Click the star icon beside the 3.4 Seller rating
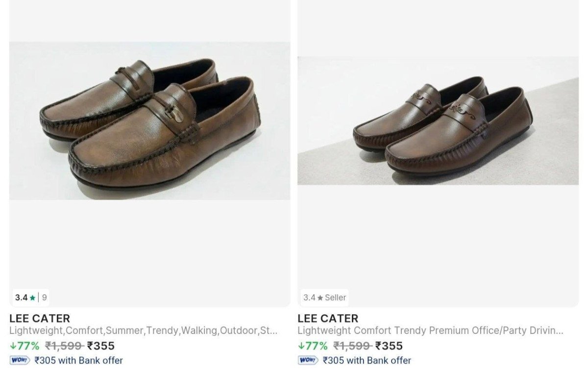 (319, 297)
